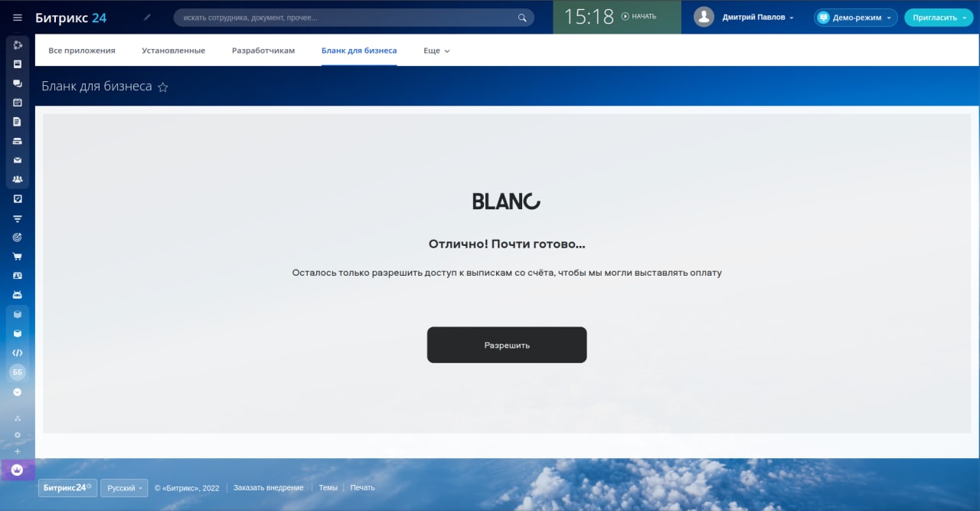Open the documents page icon in sidebar
Screen dimensions: 980x511
pyautogui.click(x=18, y=122)
